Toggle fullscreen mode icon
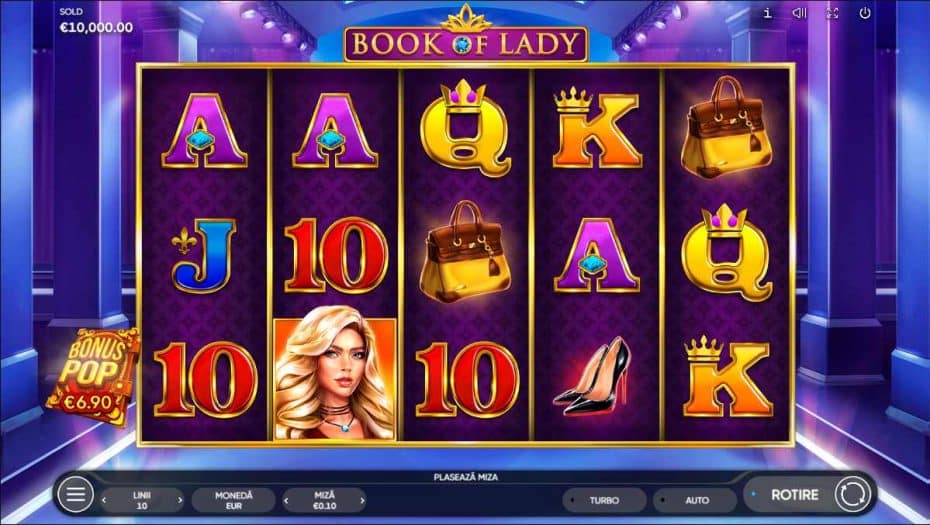The height and width of the screenshot is (525, 930). pos(832,13)
